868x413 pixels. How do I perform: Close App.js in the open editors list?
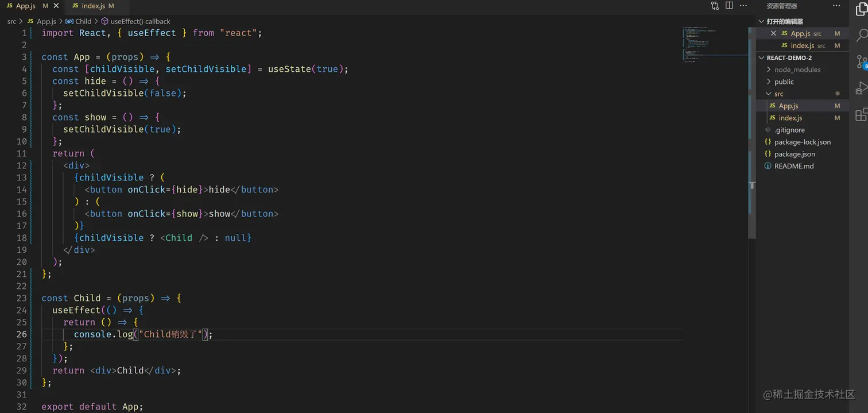(773, 33)
